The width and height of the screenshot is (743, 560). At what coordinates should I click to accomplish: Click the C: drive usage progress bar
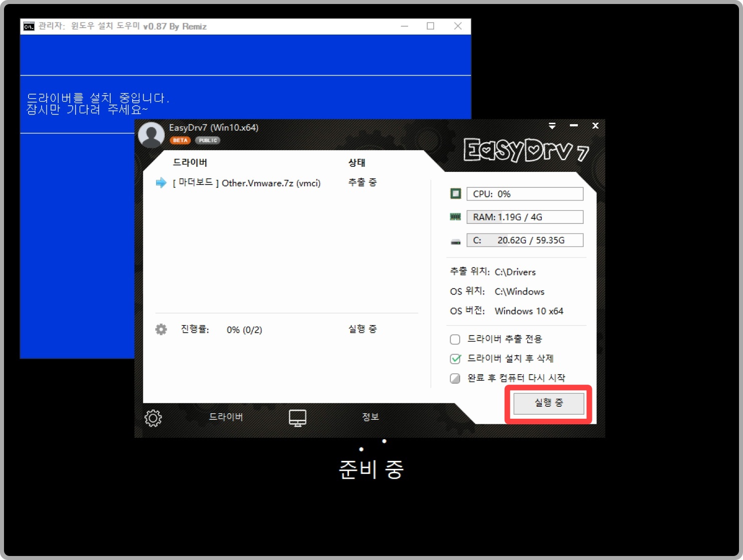524,240
